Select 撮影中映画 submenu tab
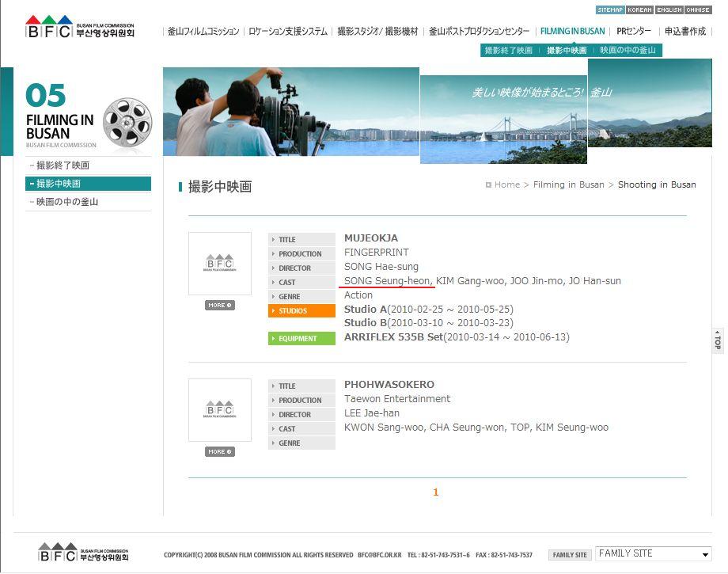Image resolution: width=728 pixels, height=574 pixels. 567,50
